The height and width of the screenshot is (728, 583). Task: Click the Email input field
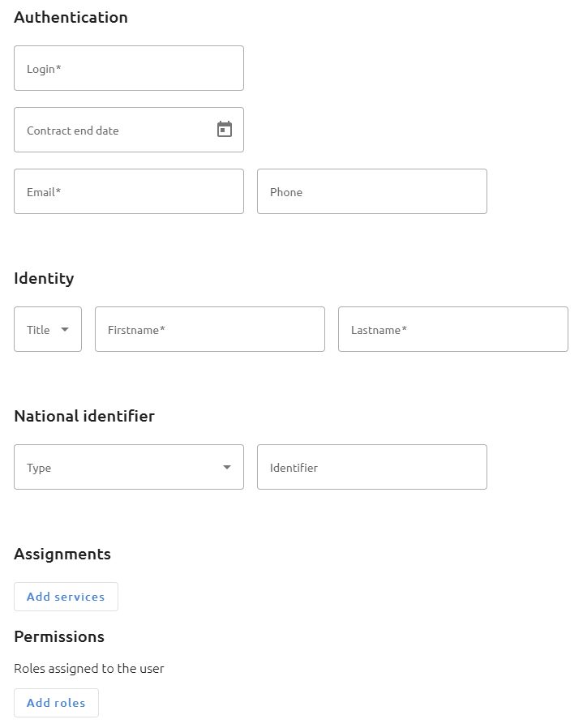129,191
